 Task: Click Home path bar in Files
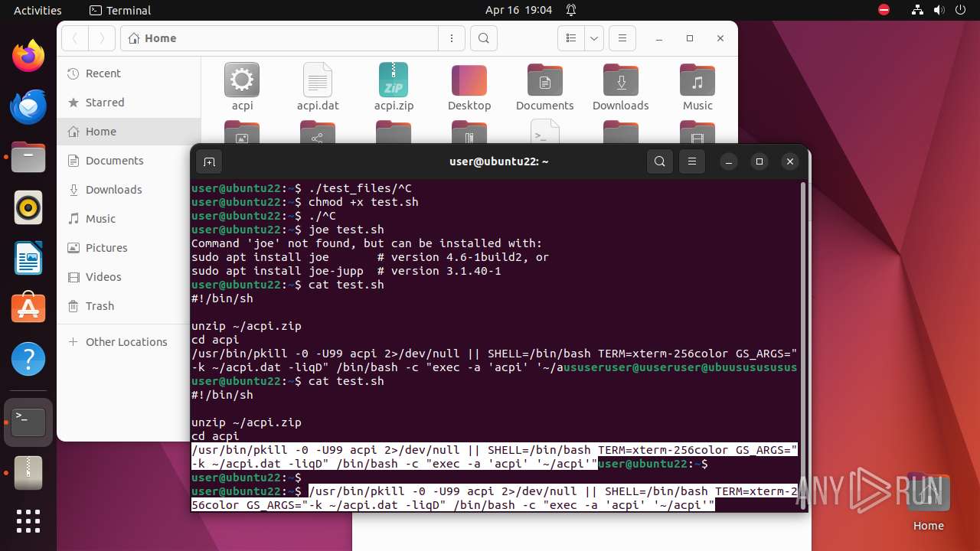(x=279, y=38)
